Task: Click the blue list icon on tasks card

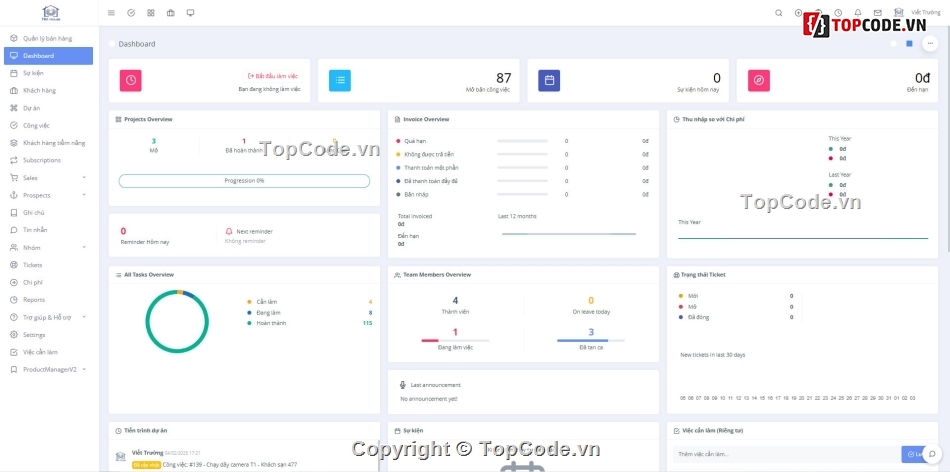Action: pos(340,81)
